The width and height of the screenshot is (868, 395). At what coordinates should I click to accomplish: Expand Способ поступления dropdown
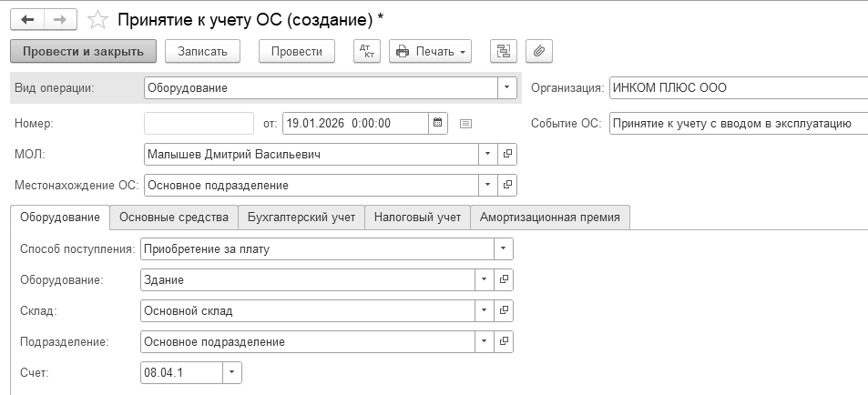point(503,248)
